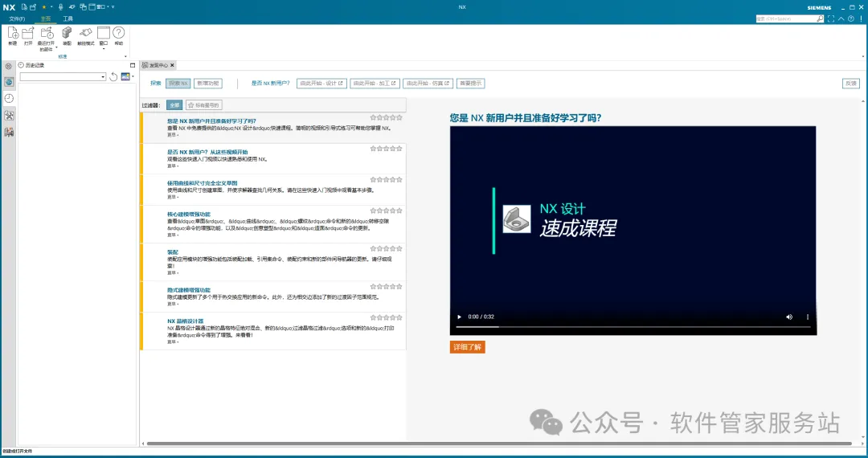The height and width of the screenshot is (458, 868).
Task: Open article 是否 NX 新用户? 从这些视频开始
Action: point(207,152)
